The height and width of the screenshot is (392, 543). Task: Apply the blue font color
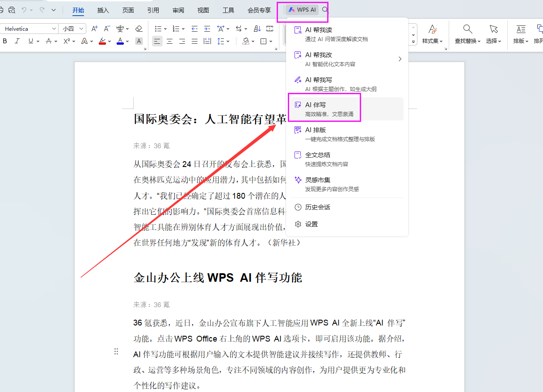coord(120,41)
